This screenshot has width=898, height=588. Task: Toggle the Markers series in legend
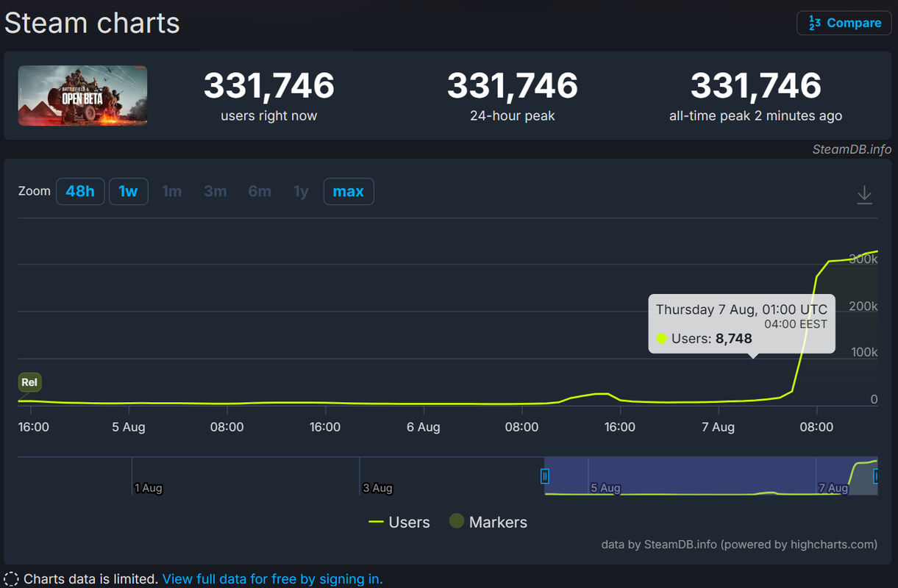pyautogui.click(x=488, y=523)
